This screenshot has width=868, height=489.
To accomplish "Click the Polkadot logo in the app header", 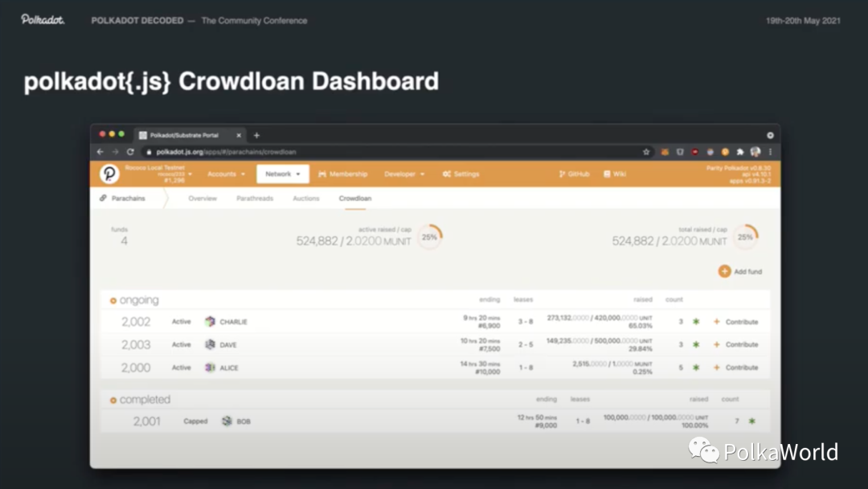I will pos(109,174).
